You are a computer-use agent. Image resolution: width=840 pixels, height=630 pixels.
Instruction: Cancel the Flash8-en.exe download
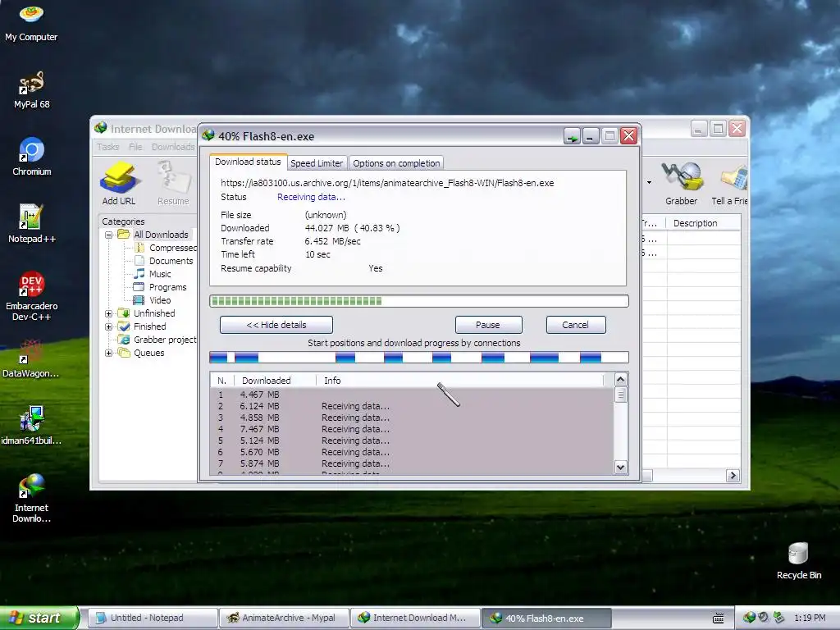(576, 325)
